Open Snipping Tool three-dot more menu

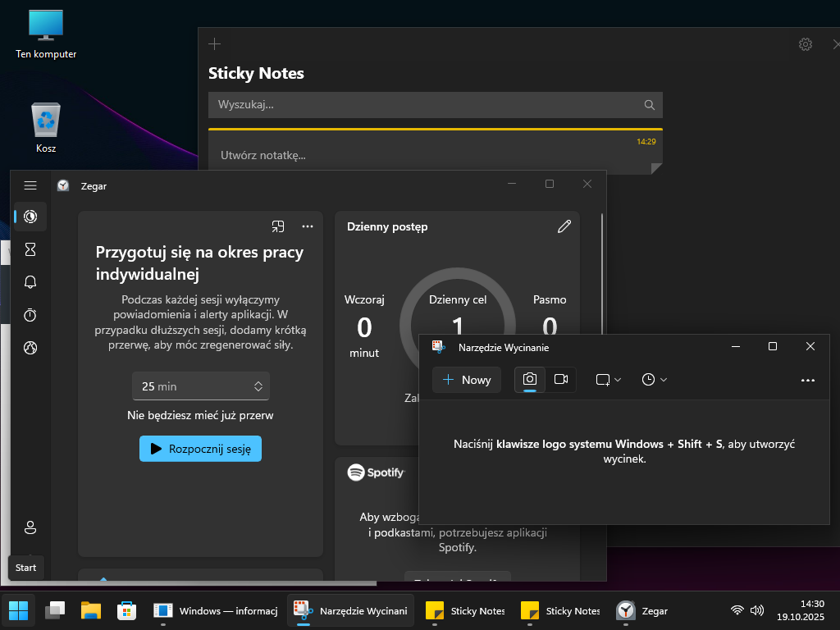click(x=807, y=380)
